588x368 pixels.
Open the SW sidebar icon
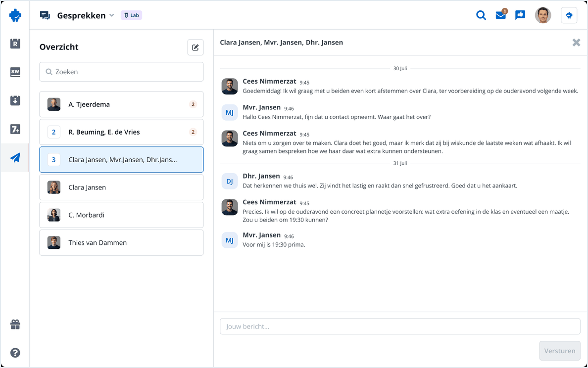[15, 72]
